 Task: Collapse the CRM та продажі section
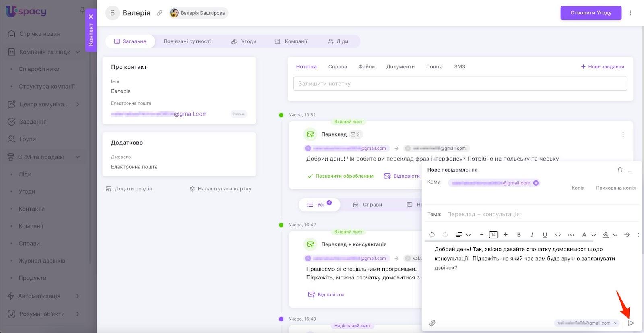(78, 157)
